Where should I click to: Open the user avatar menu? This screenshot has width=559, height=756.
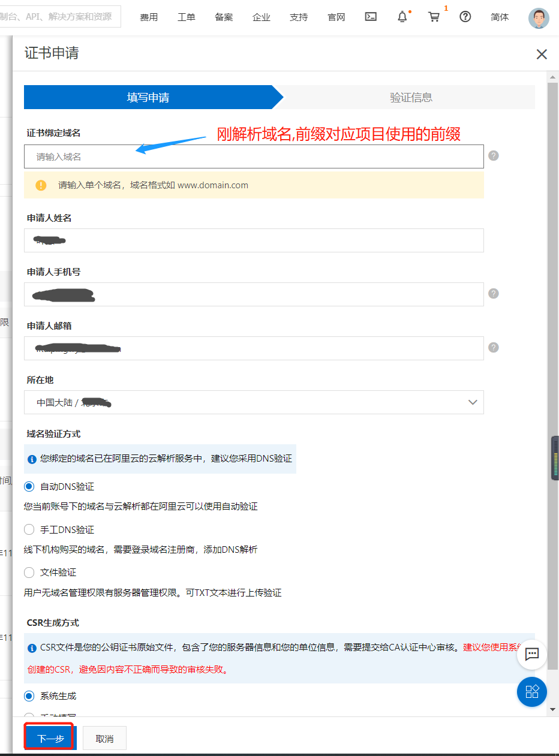click(x=538, y=18)
